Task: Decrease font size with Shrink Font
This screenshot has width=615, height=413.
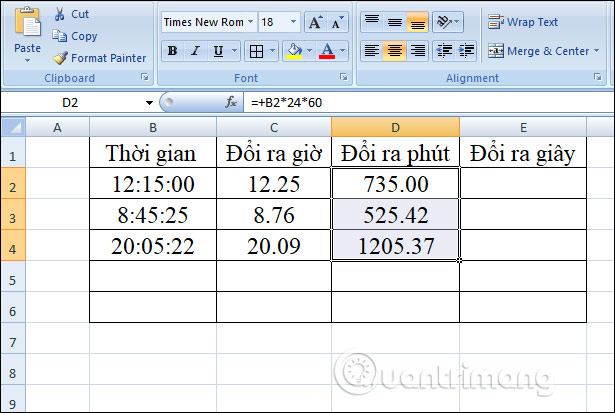Action: [337, 22]
